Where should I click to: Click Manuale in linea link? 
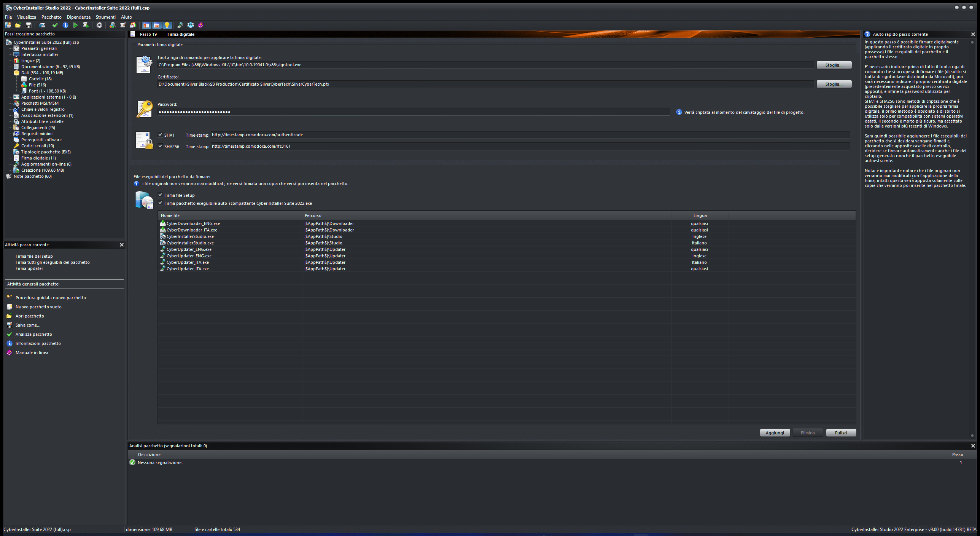click(32, 353)
